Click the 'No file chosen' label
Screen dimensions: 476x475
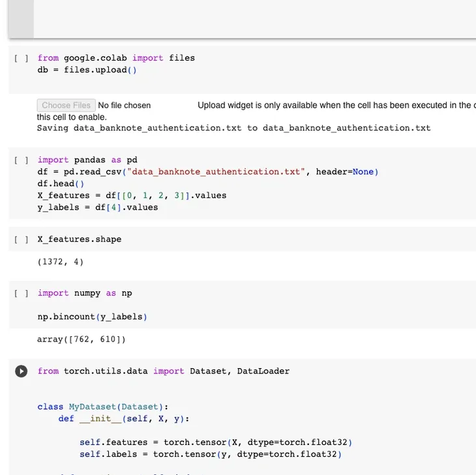pyautogui.click(x=124, y=106)
